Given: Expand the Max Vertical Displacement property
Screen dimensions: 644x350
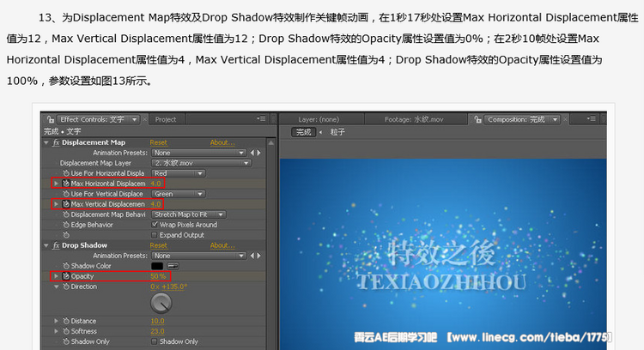Looking at the screenshot, I should click(x=57, y=204).
